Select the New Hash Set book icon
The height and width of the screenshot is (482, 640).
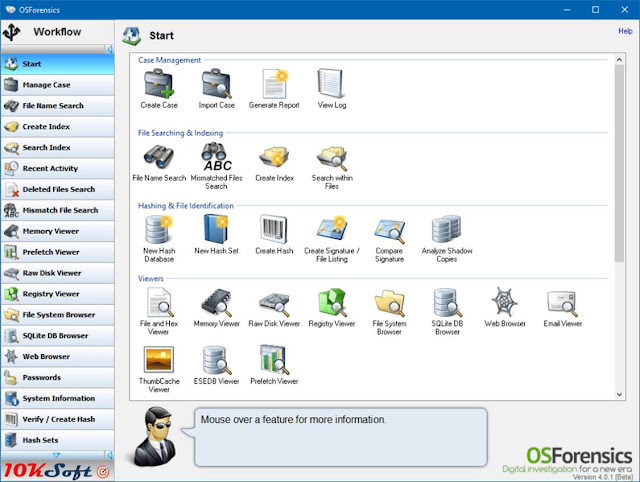tap(216, 229)
